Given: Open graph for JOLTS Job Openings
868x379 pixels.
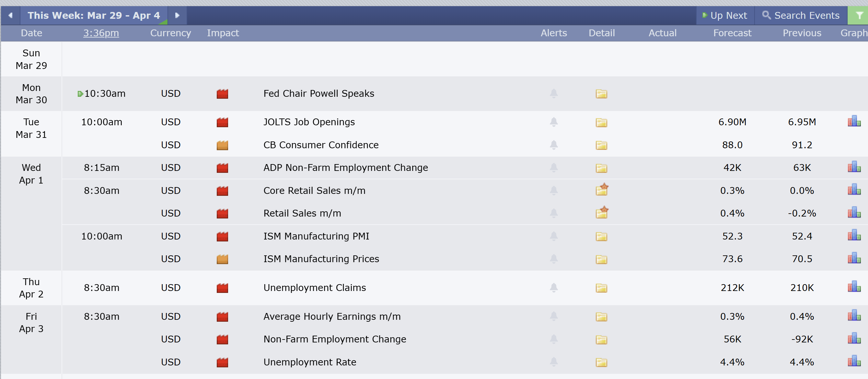Looking at the screenshot, I should click(x=854, y=121).
